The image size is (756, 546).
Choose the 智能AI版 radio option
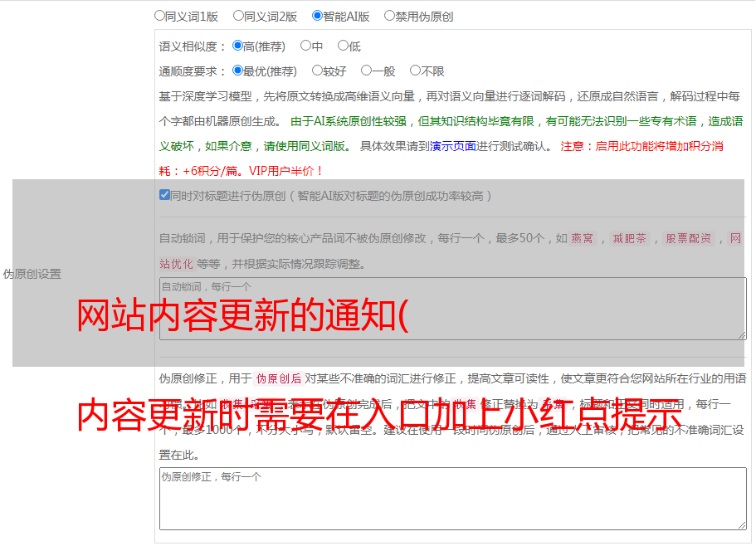[x=317, y=16]
